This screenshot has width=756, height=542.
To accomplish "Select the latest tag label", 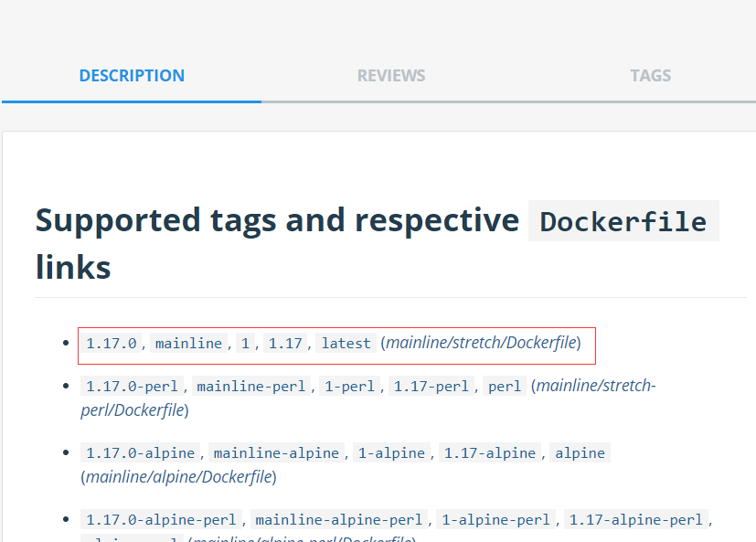I will coord(346,344).
